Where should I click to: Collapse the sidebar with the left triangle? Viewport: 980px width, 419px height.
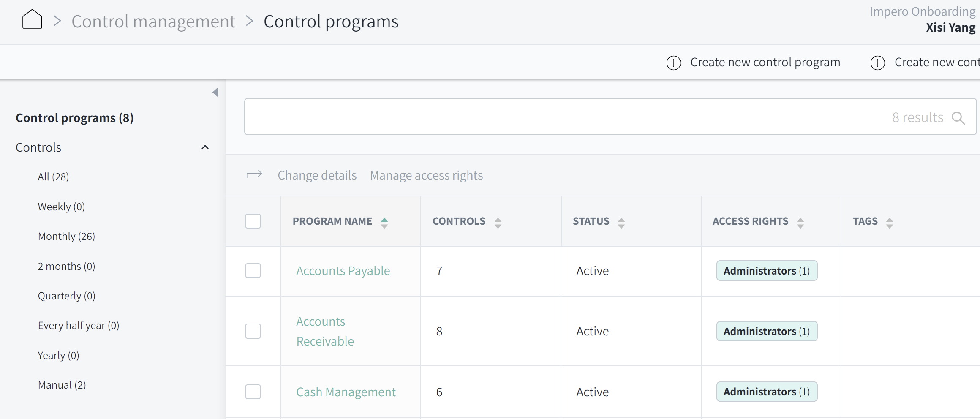click(215, 92)
